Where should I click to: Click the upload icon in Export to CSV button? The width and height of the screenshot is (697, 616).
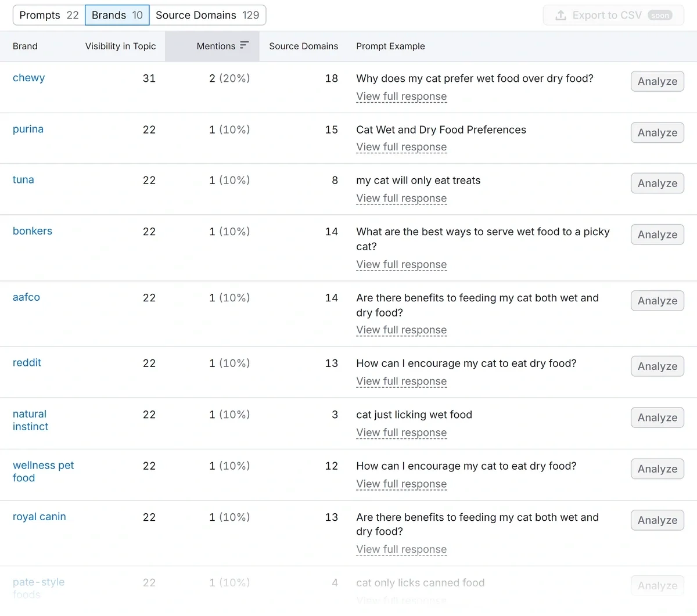pos(560,15)
